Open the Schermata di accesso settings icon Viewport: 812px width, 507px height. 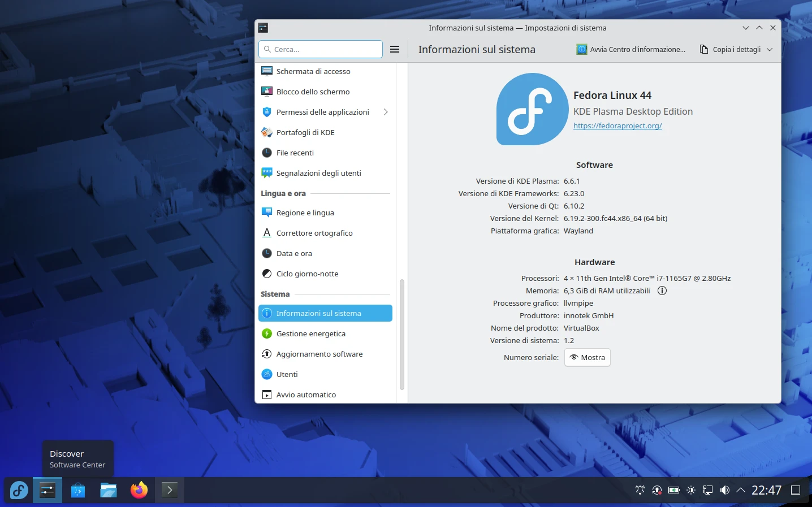[x=266, y=71]
